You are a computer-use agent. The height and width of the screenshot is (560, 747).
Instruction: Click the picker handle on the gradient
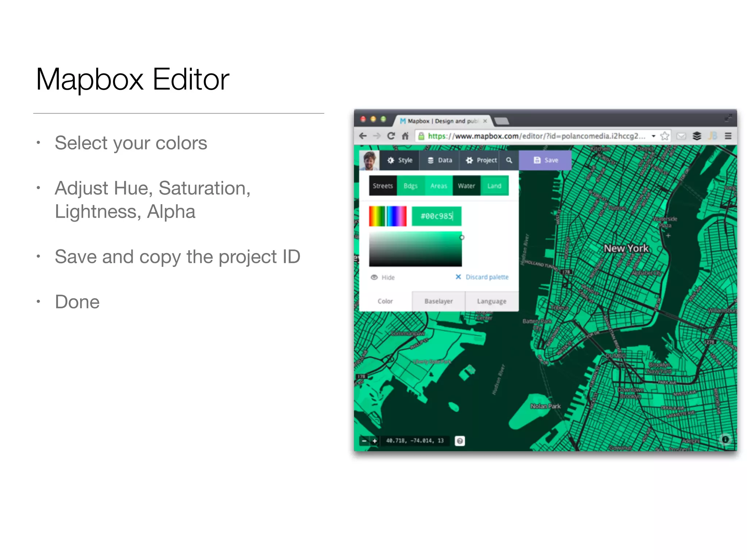462,237
